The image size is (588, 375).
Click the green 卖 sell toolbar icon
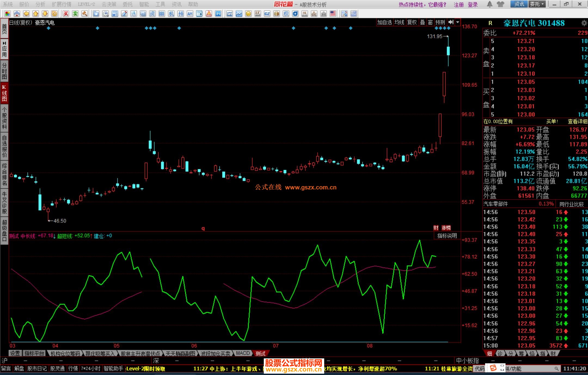(75, 14)
